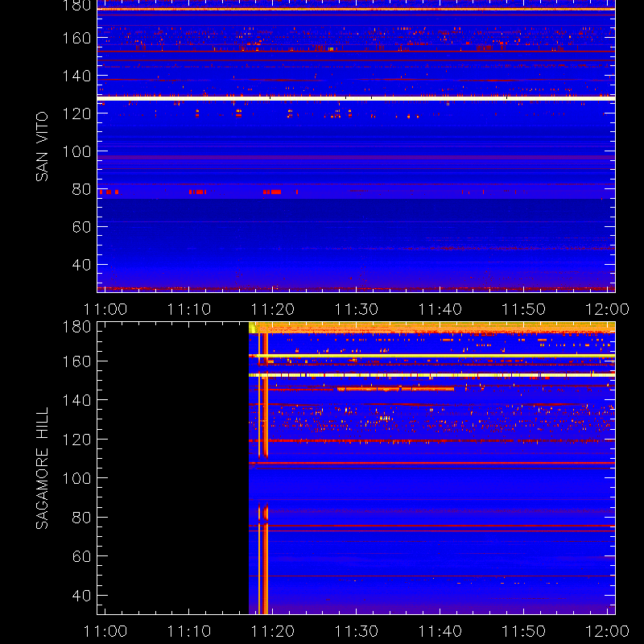Choose the 80 tick label on Sagamore Hill axis

[81, 518]
